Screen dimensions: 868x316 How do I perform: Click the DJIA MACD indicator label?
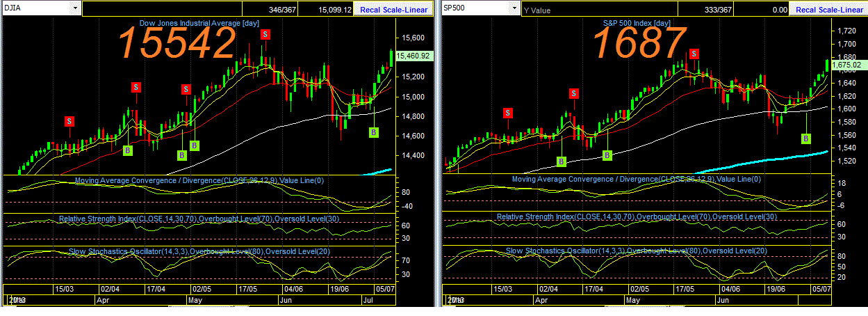200,180
